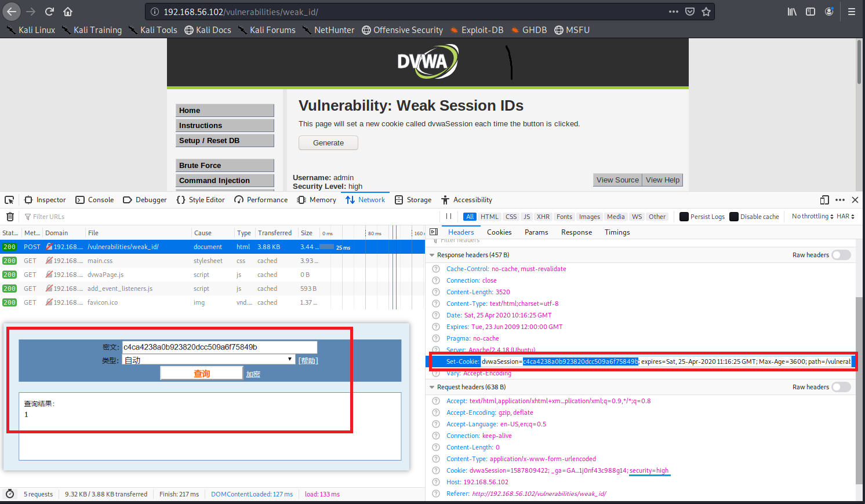Pause network recording with pause icon
The width and height of the screenshot is (865, 504).
[x=449, y=217]
